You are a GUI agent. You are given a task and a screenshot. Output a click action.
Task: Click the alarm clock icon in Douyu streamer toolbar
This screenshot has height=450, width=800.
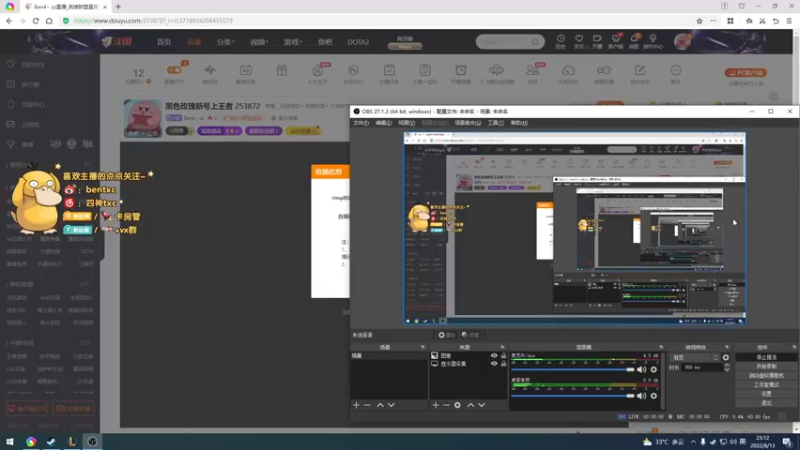pos(461,70)
